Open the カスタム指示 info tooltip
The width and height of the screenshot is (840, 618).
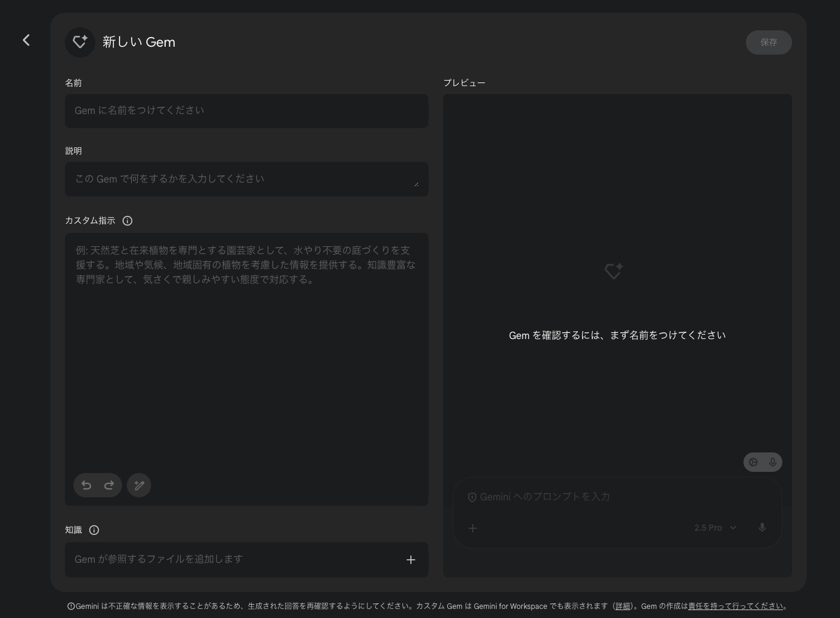pyautogui.click(x=127, y=221)
